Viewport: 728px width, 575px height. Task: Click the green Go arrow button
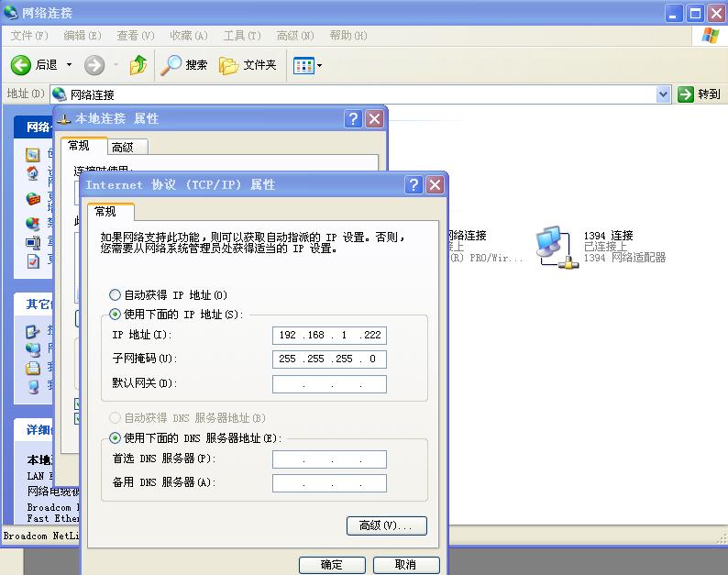686,94
